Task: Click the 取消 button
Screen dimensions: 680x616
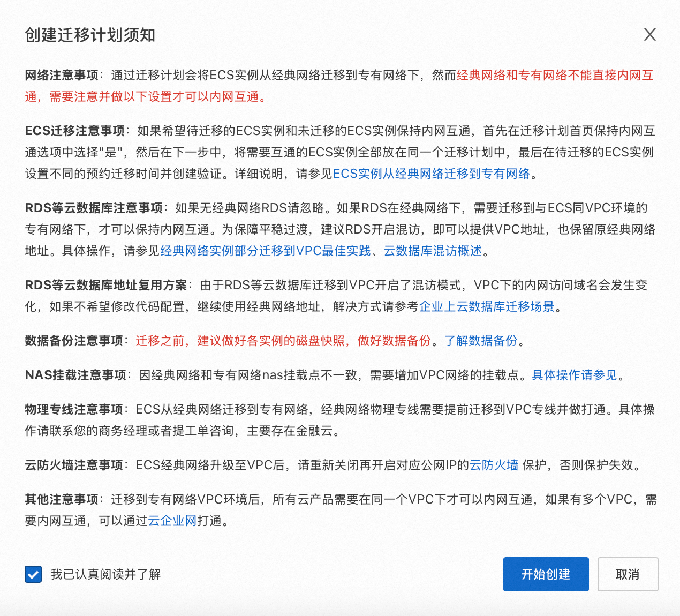Action: coord(628,574)
